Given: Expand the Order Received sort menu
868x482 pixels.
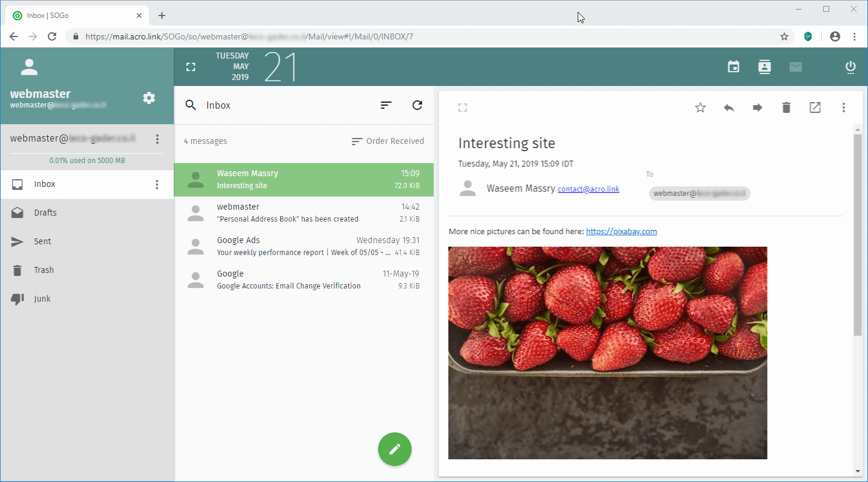Looking at the screenshot, I should coord(388,142).
